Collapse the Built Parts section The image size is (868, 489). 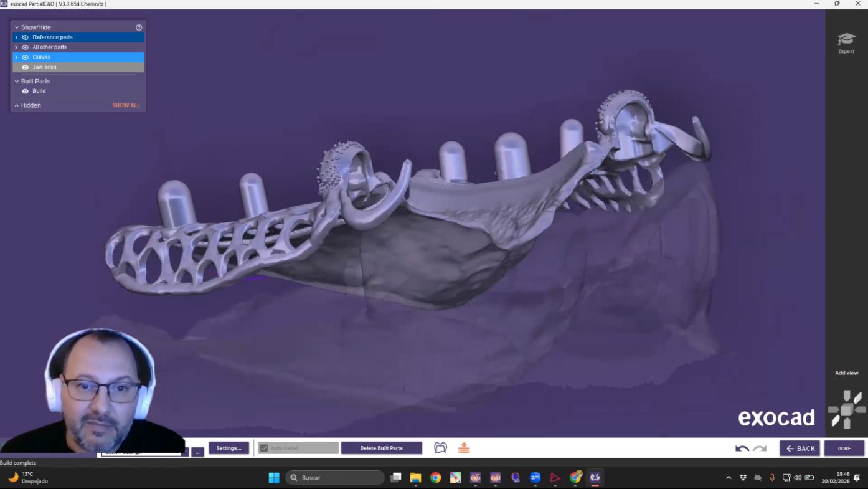tap(17, 82)
